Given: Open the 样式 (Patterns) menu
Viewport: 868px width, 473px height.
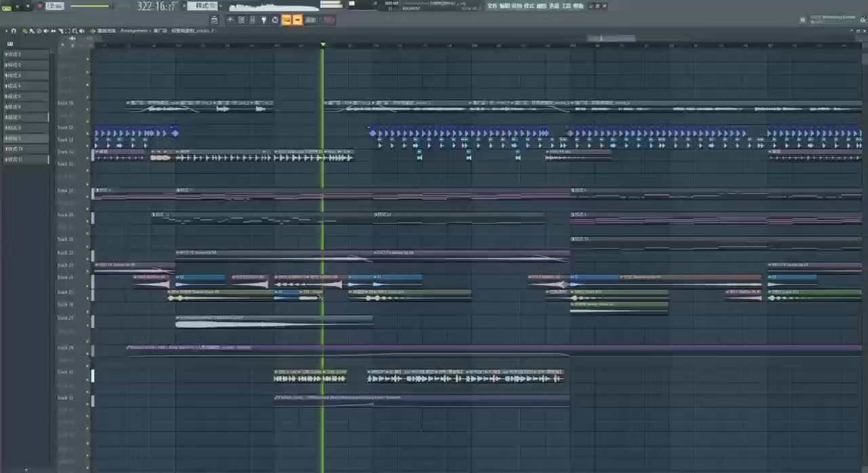Looking at the screenshot, I should 529,5.
